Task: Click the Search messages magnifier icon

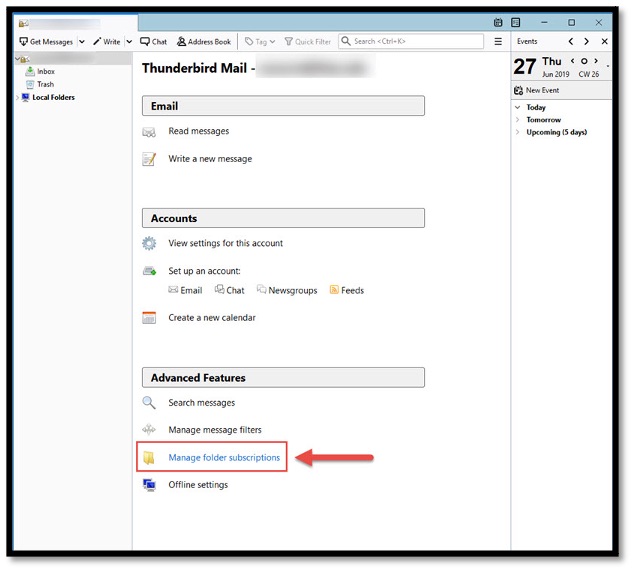Action: pyautogui.click(x=149, y=402)
